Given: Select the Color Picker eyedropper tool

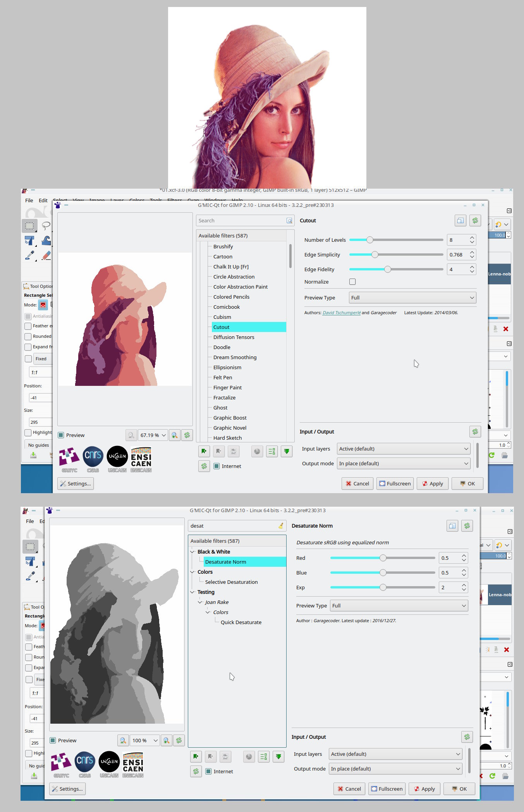Looking at the screenshot, I should coord(29,255).
